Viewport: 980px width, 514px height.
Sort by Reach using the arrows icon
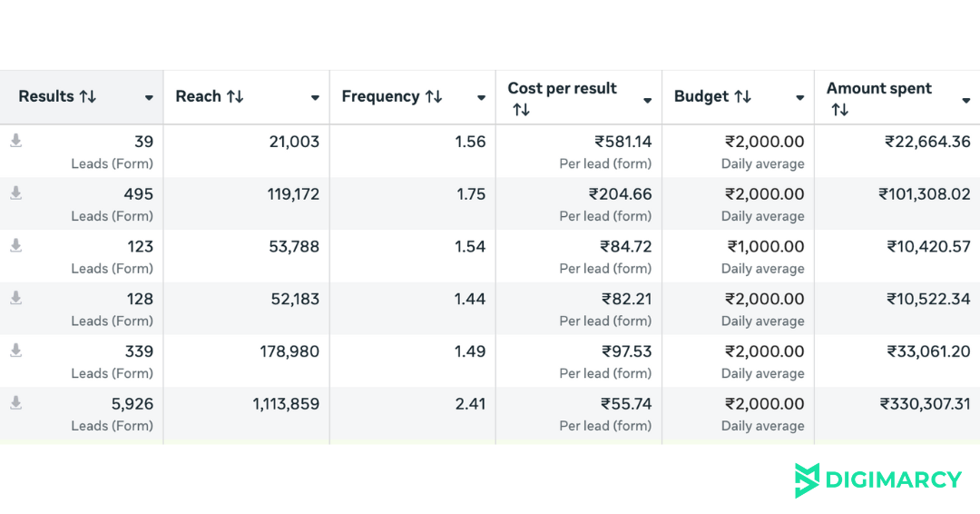pyautogui.click(x=235, y=97)
